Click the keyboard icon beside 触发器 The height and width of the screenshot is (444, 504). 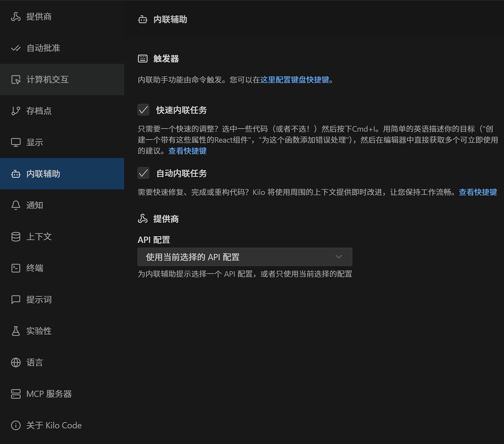click(x=142, y=59)
